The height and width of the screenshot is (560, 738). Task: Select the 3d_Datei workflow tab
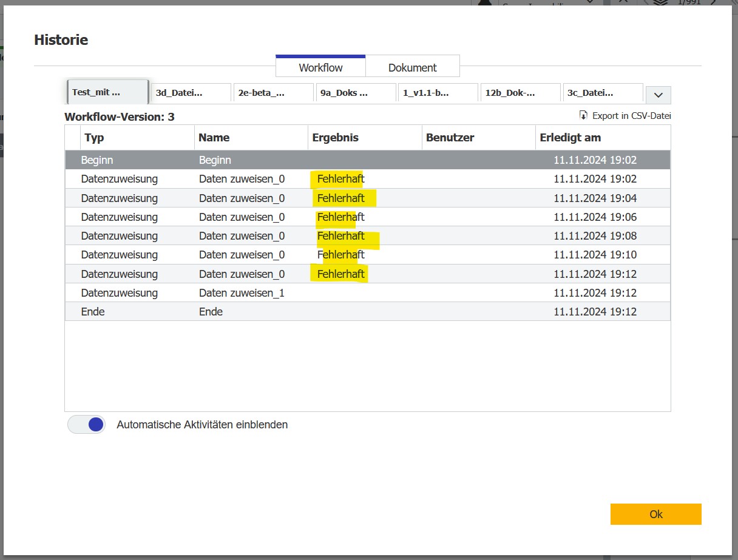click(x=191, y=93)
